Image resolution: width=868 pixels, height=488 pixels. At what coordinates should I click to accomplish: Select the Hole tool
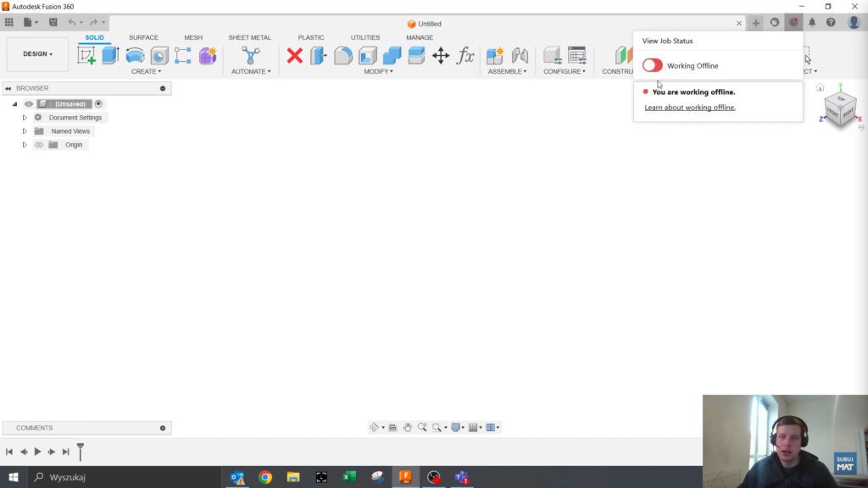tap(159, 55)
